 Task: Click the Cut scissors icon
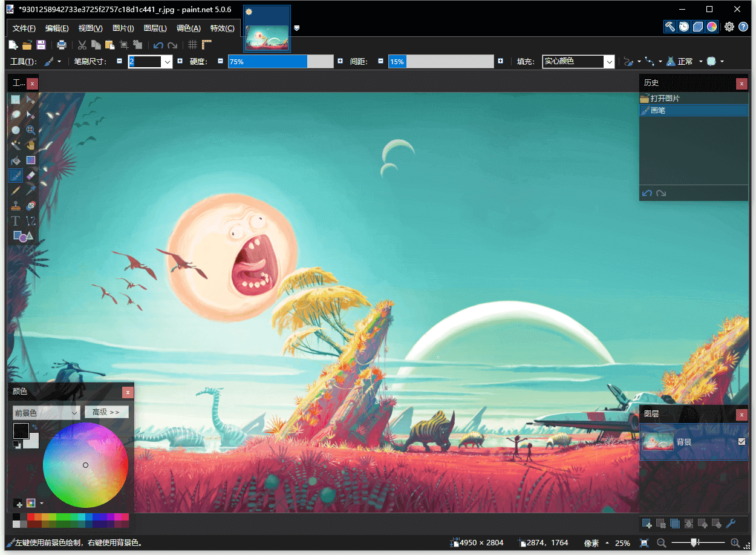pyautogui.click(x=82, y=45)
